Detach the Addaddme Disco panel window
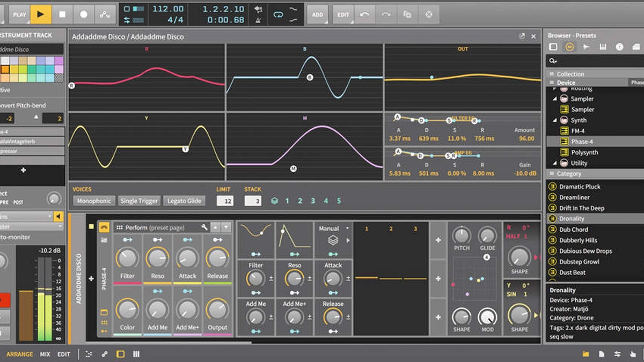This screenshot has height=362, width=644. pyautogui.click(x=522, y=36)
